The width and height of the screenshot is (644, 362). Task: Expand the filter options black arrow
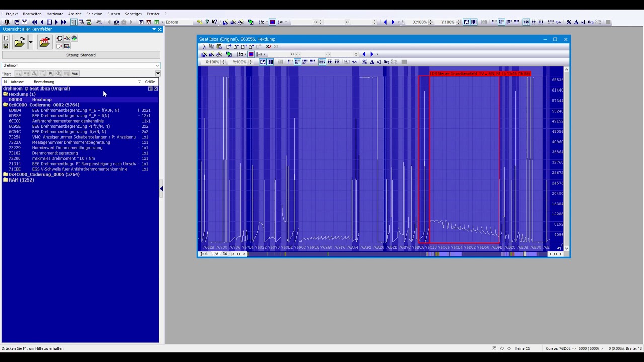tap(158, 73)
